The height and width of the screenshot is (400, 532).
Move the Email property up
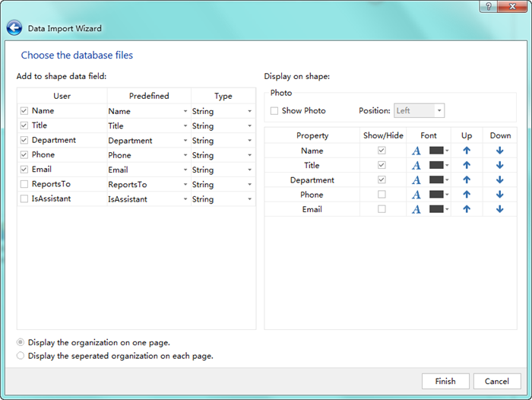(x=467, y=209)
